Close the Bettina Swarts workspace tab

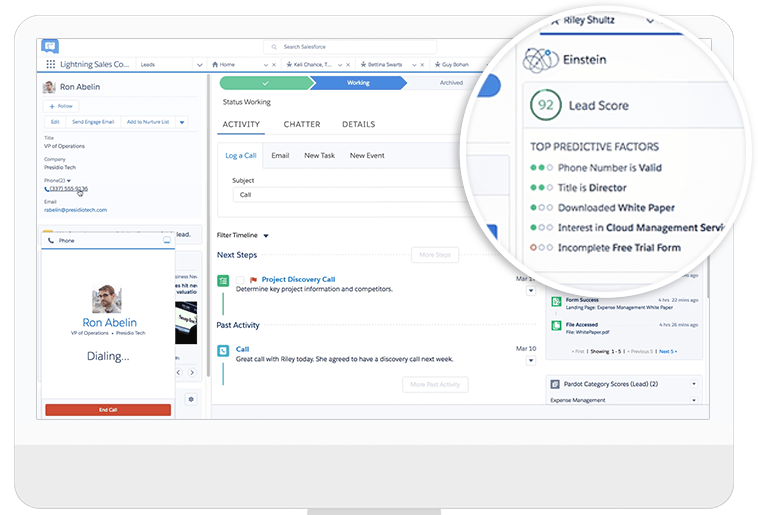[422, 65]
